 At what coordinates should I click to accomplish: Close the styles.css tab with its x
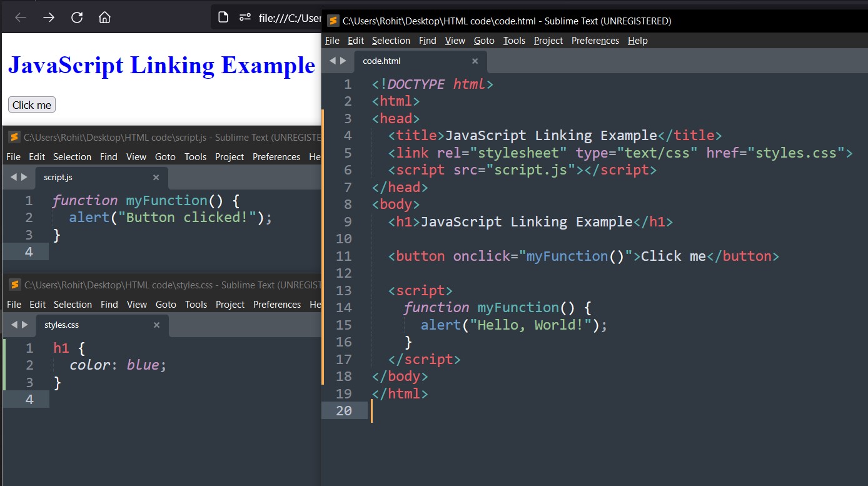pyautogui.click(x=156, y=325)
